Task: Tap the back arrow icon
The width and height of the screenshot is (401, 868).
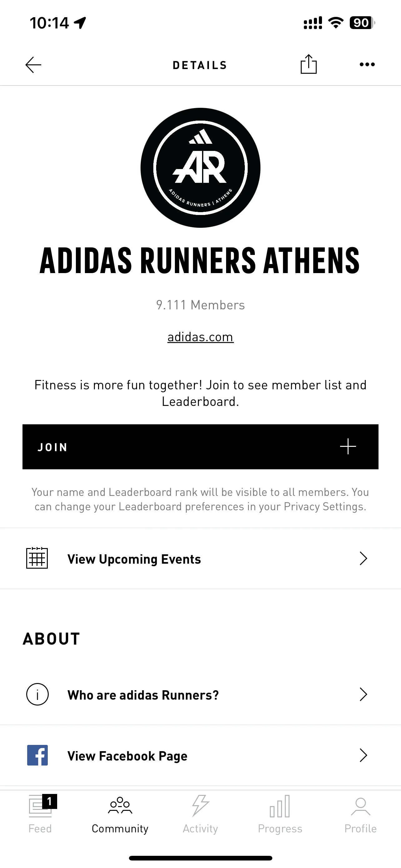Action: (x=33, y=65)
